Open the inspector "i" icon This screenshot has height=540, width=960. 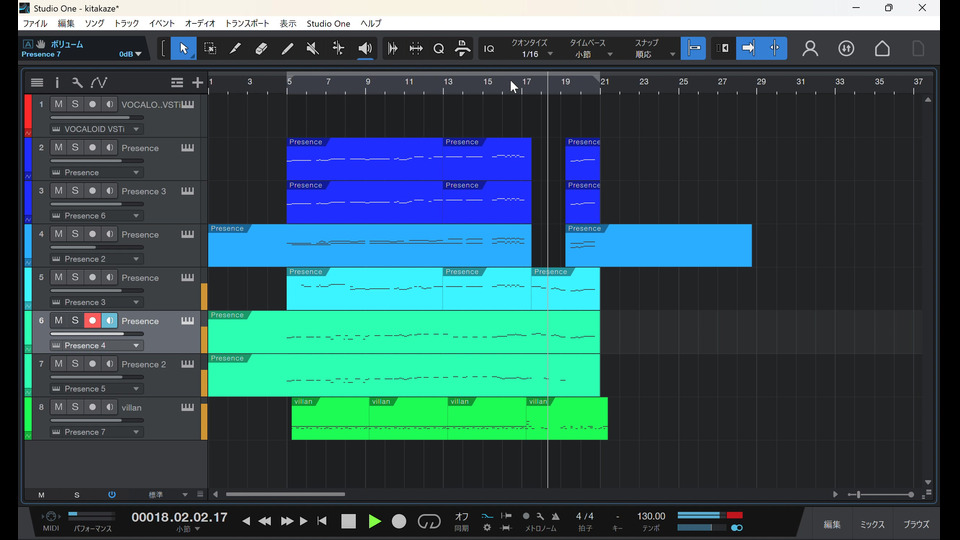pos(57,82)
